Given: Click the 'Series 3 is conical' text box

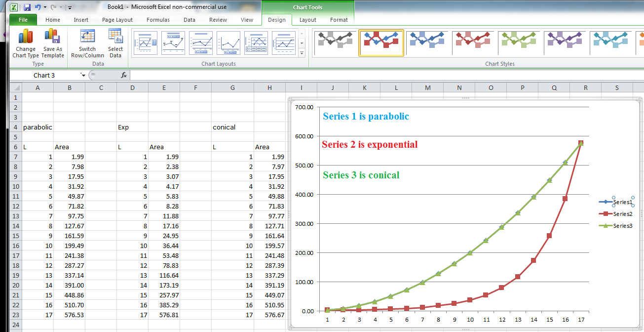Looking at the screenshot, I should pyautogui.click(x=361, y=175).
